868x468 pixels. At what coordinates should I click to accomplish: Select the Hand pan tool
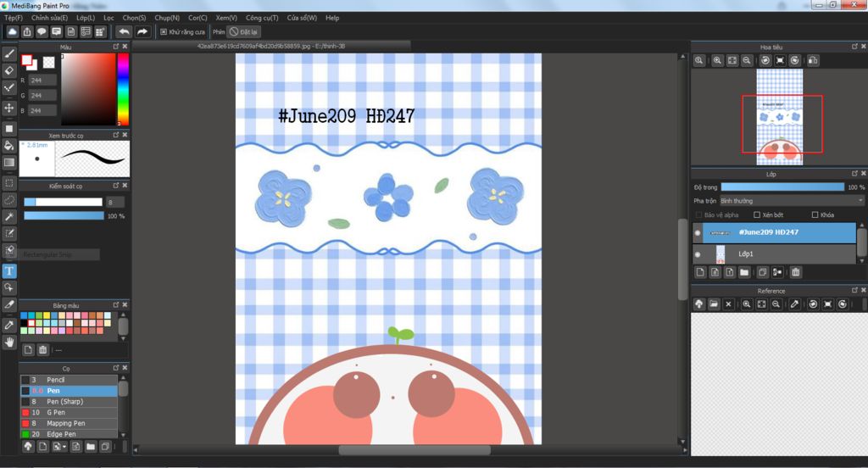[9, 343]
